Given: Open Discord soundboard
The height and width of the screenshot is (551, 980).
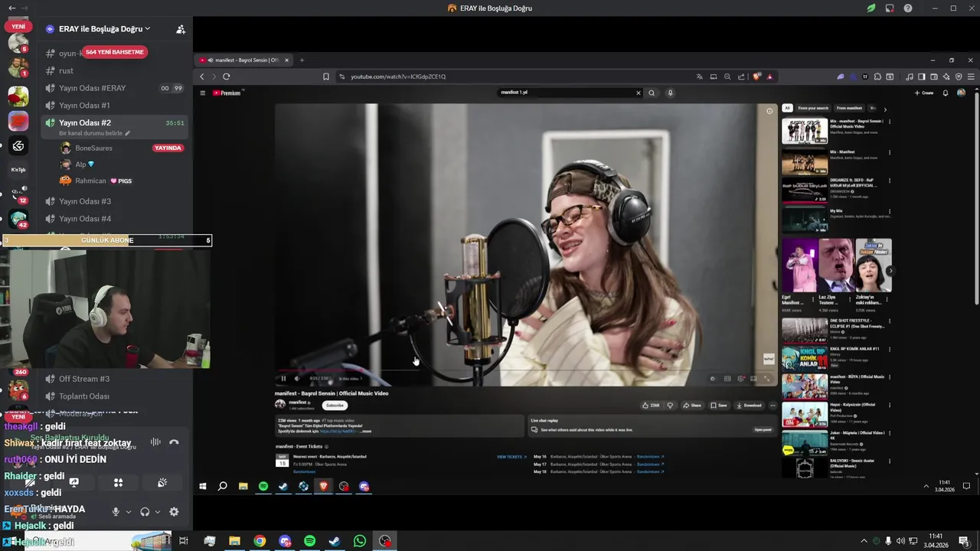Looking at the screenshot, I should pos(162,483).
